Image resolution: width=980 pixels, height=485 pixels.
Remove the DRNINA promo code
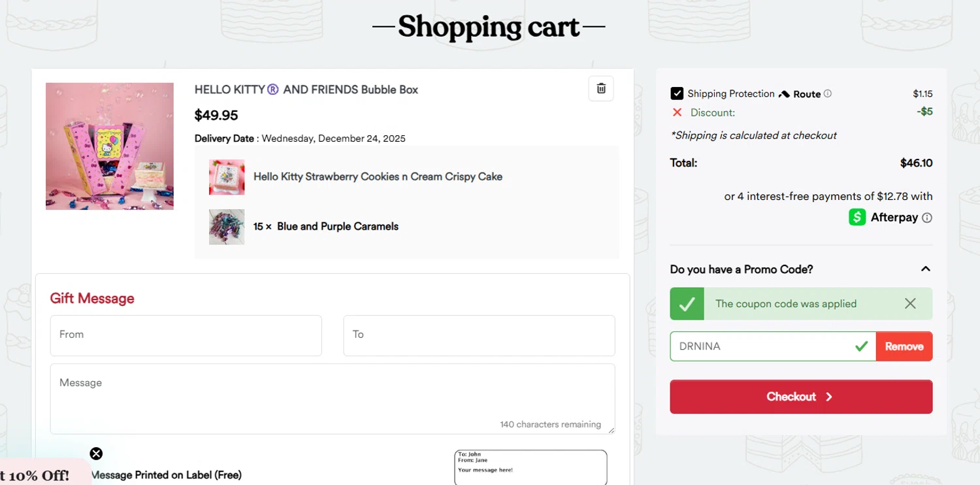[x=904, y=346]
